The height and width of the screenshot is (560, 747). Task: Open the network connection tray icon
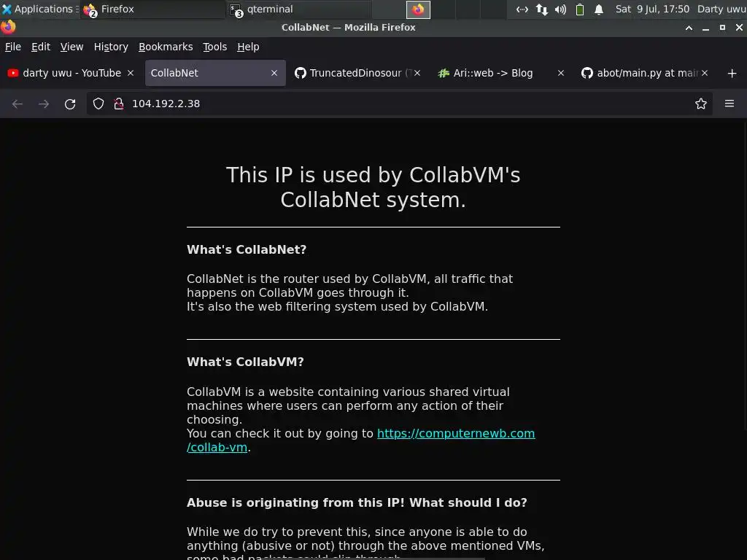tap(522, 9)
